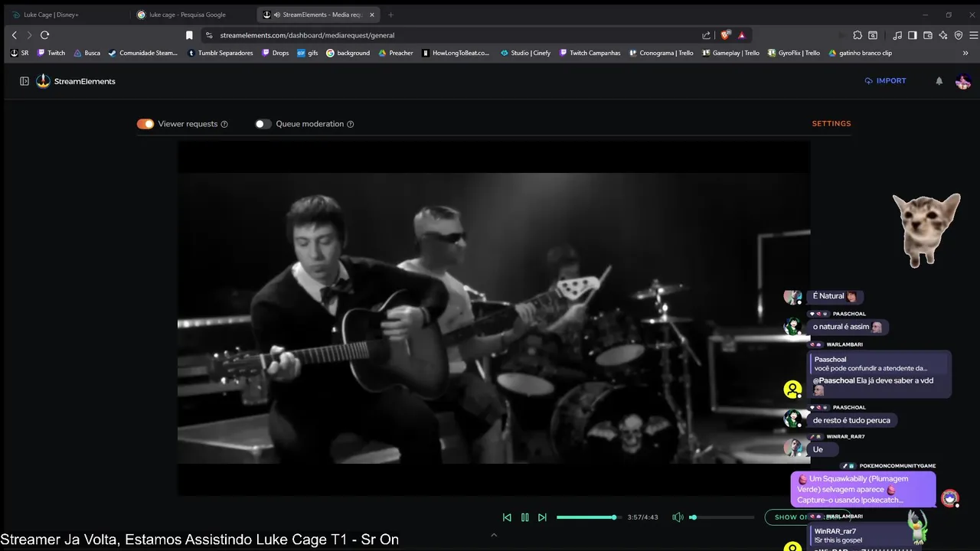Expand the queue with the up chevron below player
Image resolution: width=980 pixels, height=551 pixels.
pos(494,535)
